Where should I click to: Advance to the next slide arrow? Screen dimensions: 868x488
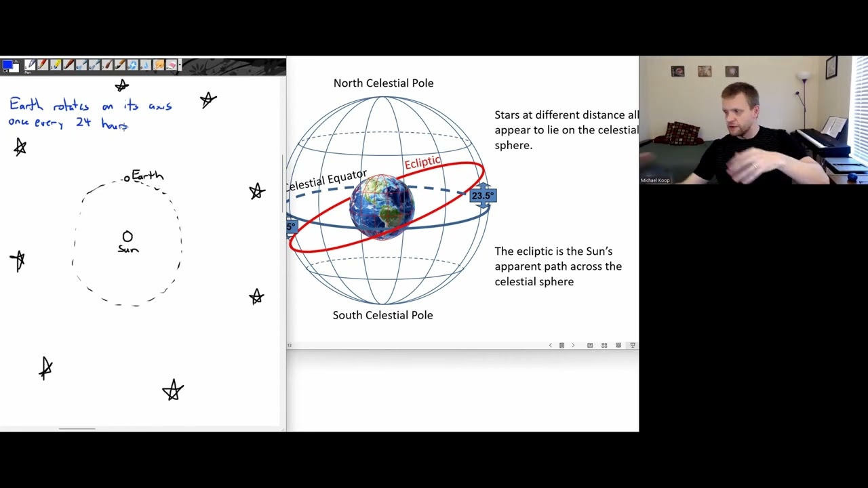tap(573, 346)
